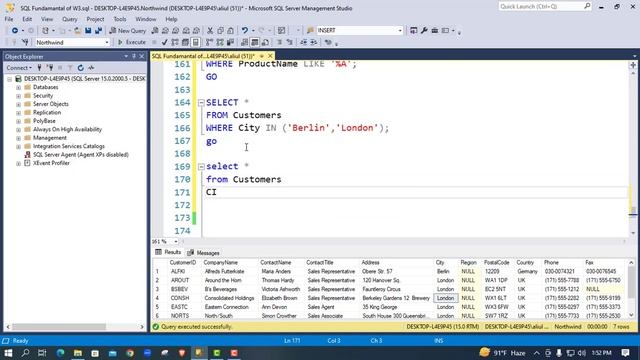Open the File menu
Screen dimensions: 640x360
point(9,19)
